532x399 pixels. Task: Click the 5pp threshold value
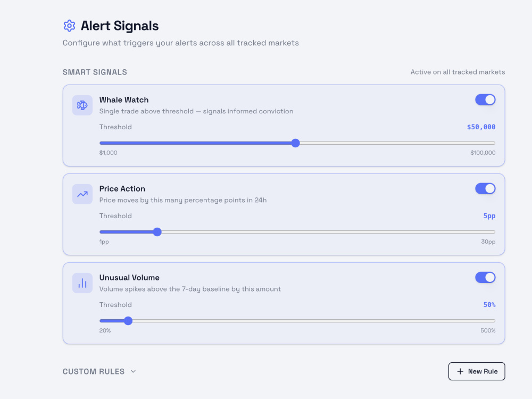[489, 216]
